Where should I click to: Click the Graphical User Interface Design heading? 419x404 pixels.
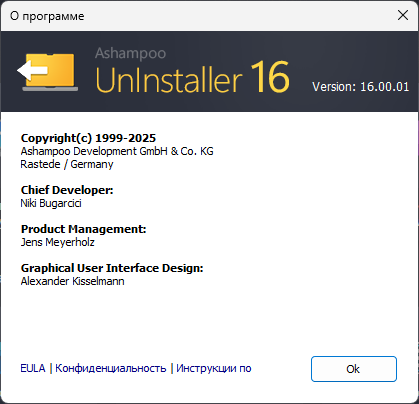[112, 268]
